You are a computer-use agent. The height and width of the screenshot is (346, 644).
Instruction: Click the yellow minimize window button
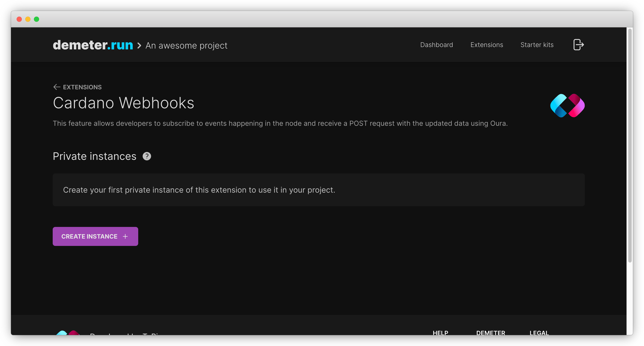pyautogui.click(x=28, y=19)
